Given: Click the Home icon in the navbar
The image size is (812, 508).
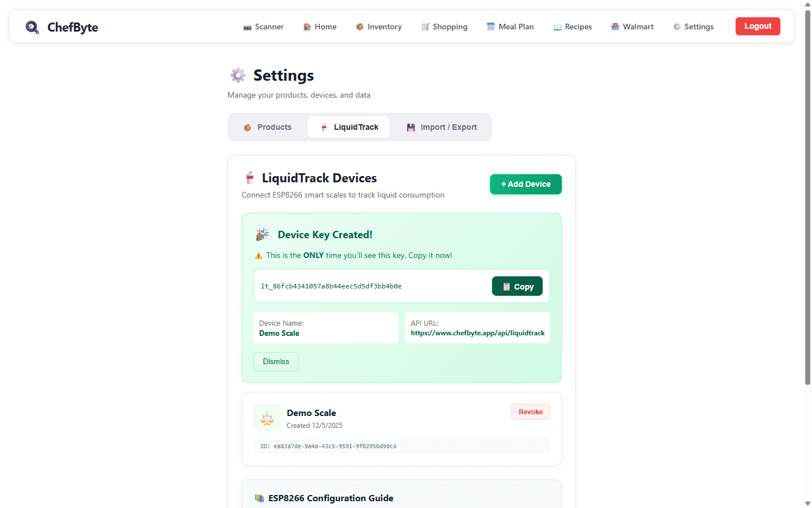Looking at the screenshot, I should 307,26.
